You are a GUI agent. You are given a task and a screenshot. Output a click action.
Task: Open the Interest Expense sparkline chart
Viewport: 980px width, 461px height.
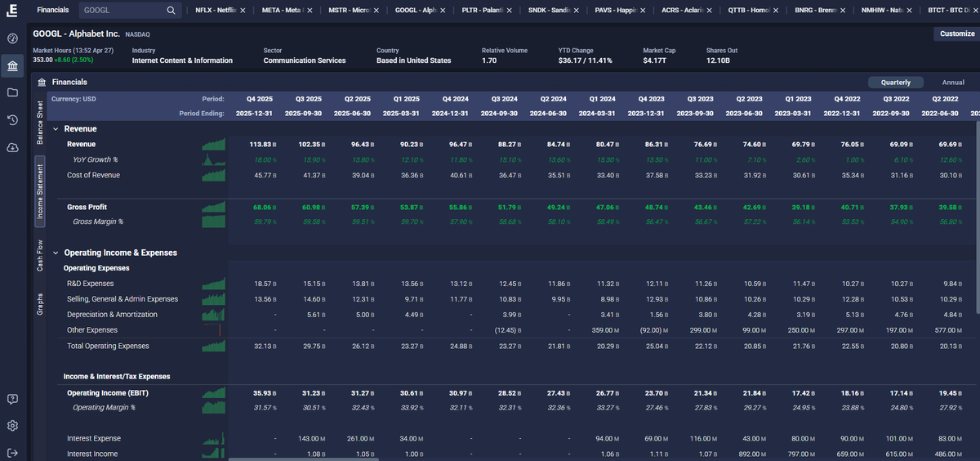(213, 438)
